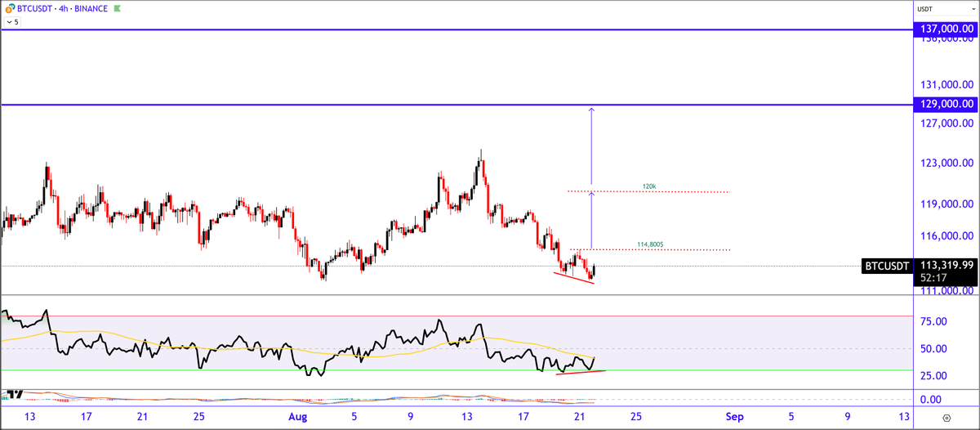980x430 pixels.
Task: Click the black BTCUSDT symbol price tag
Action: pyautogui.click(x=887, y=266)
